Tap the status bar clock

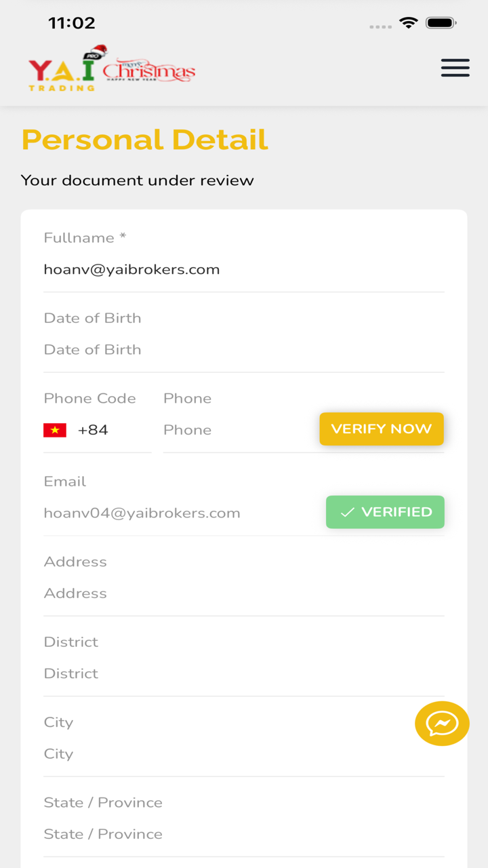tap(72, 23)
